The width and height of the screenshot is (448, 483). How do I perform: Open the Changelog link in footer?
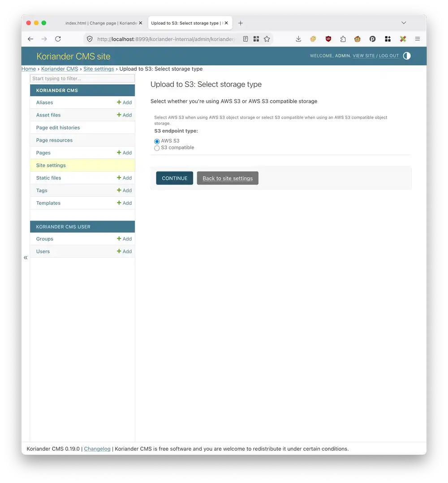coord(97,449)
